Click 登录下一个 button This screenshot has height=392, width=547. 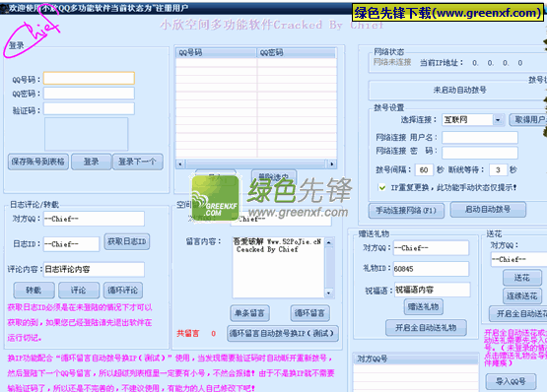(137, 162)
